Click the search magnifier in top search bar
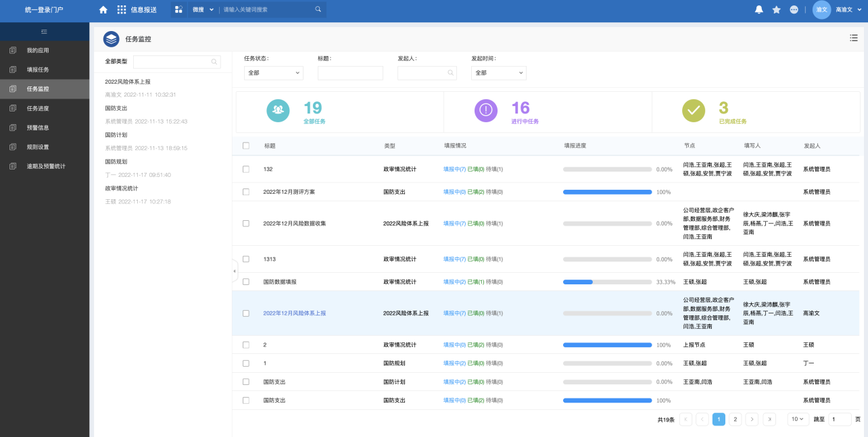This screenshot has height=437, width=868. (x=318, y=9)
